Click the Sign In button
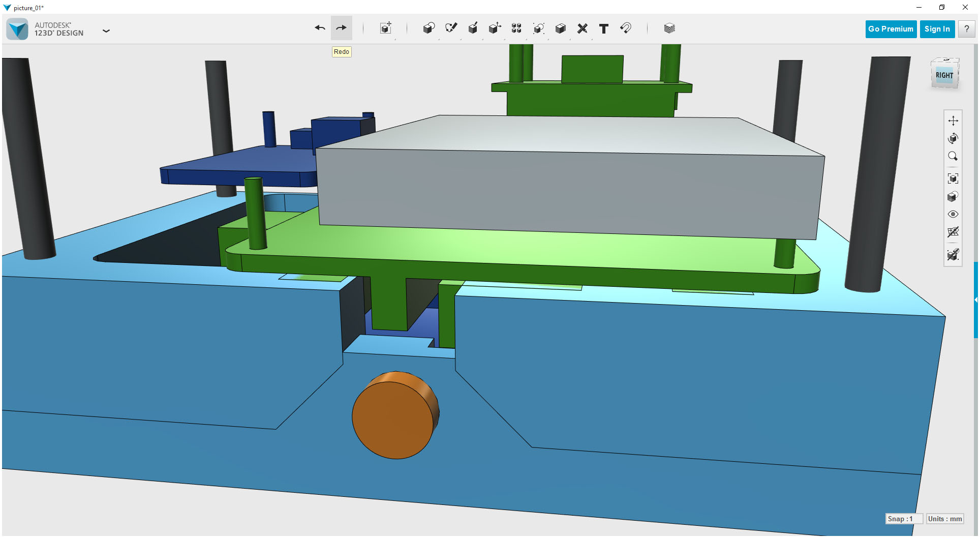980x538 pixels. [937, 29]
